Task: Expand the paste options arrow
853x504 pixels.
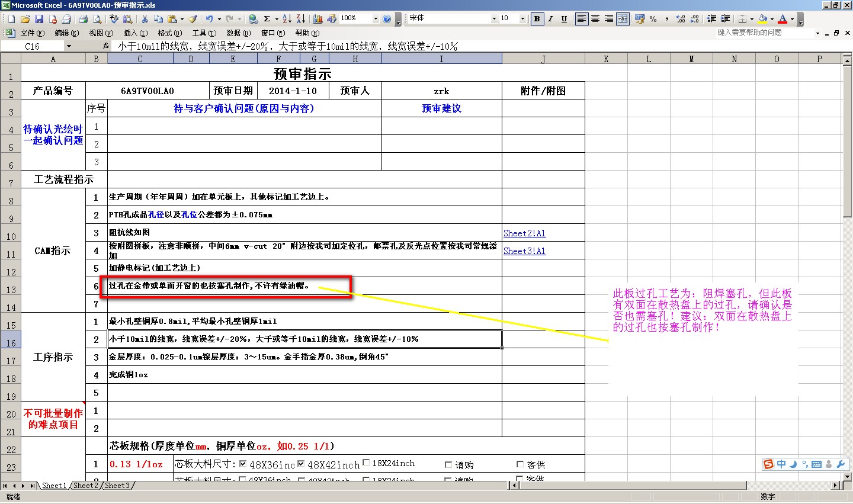Action: pyautogui.click(x=182, y=19)
